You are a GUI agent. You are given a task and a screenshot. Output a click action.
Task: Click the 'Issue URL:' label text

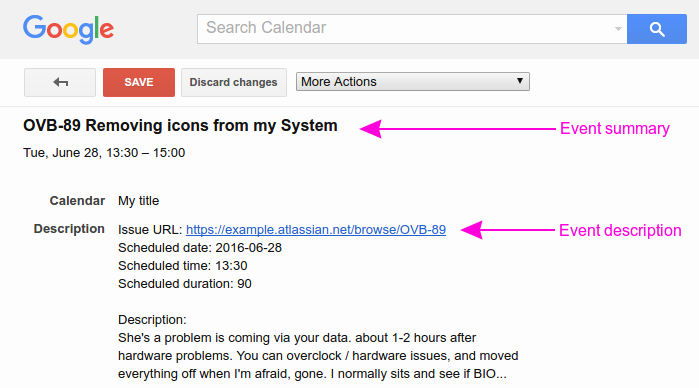[150, 230]
